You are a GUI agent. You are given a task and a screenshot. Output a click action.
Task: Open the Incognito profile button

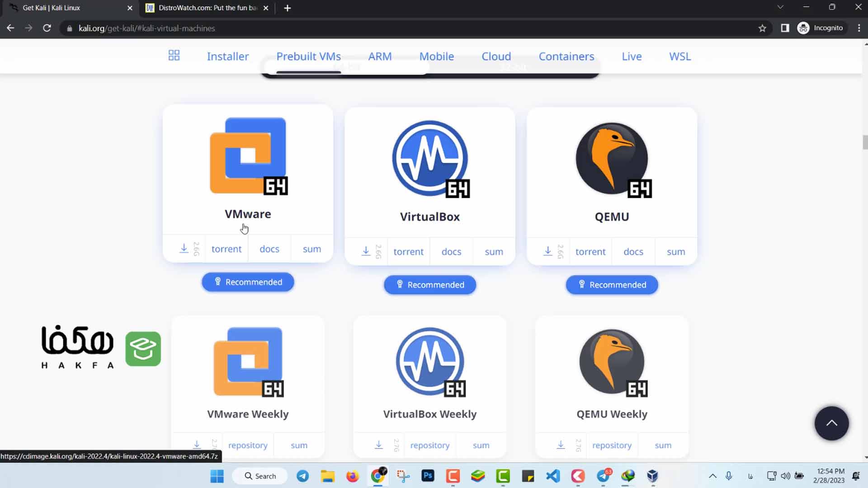click(x=820, y=28)
